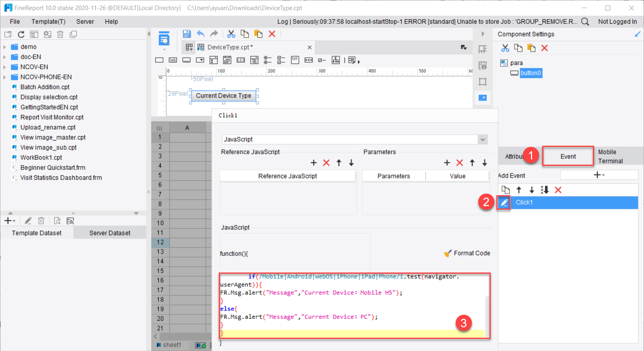Click the Current Device Type button widget
The width and height of the screenshot is (644, 351).
[x=224, y=96]
